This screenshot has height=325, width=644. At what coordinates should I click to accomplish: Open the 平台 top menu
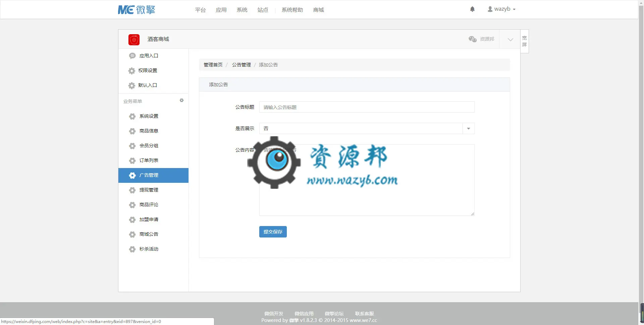pos(200,10)
